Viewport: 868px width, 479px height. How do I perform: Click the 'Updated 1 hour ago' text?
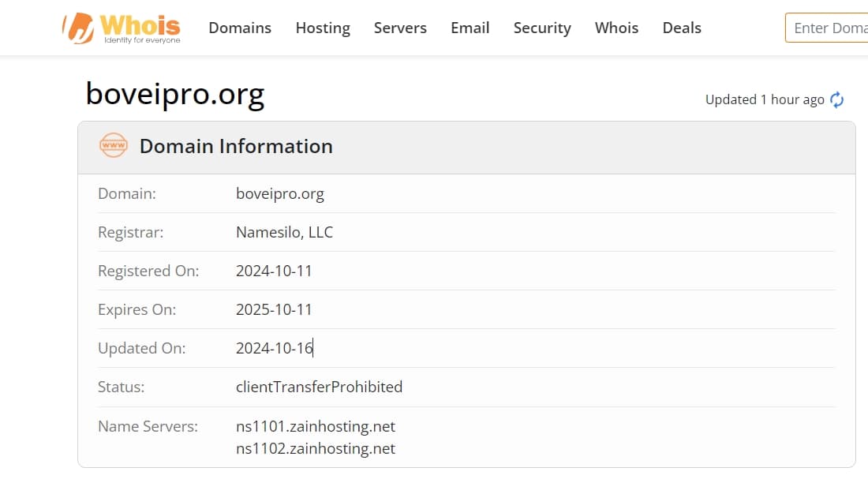[765, 99]
